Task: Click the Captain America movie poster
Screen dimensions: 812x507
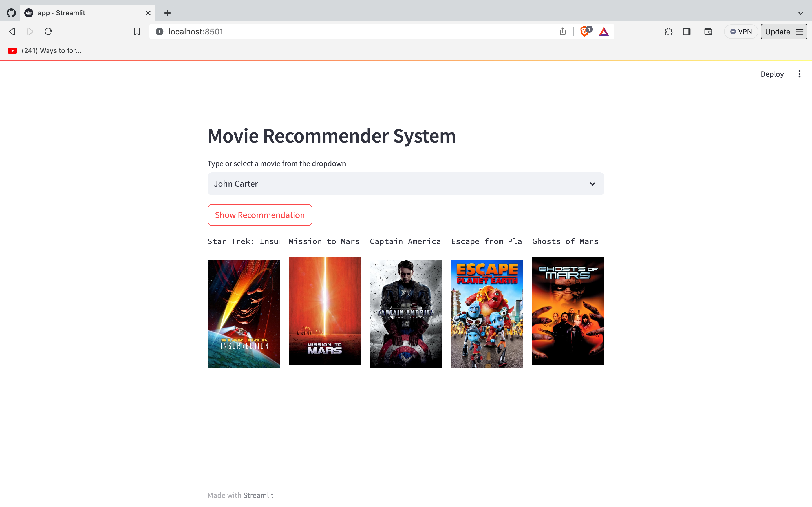Action: click(406, 313)
